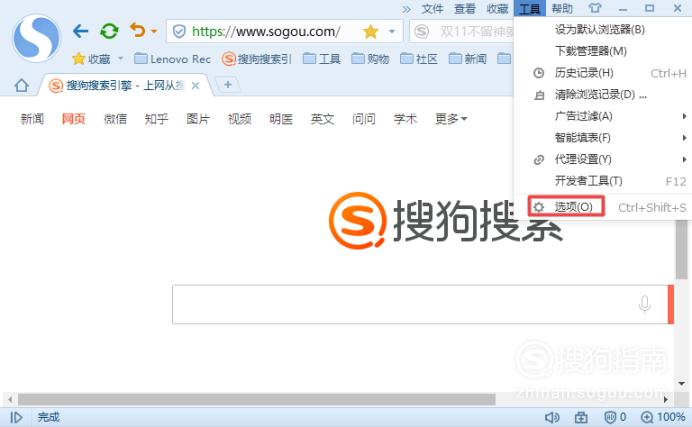
Task: Go to the 问问 search category
Action: [x=364, y=119]
